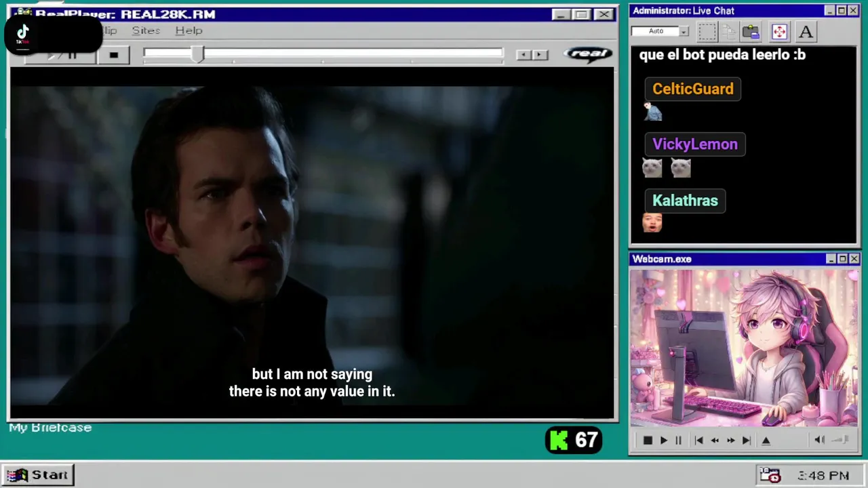Click the system tray scheduler icon
The image size is (868, 488).
pyautogui.click(x=770, y=475)
